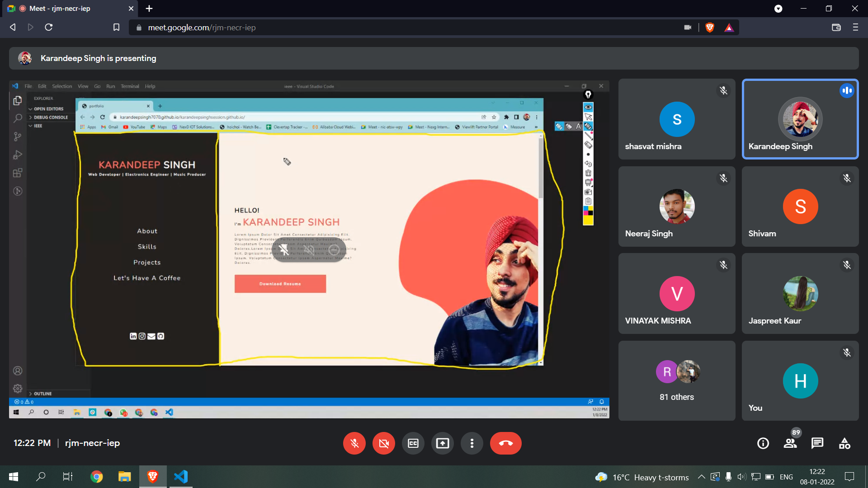Open the chat panel icon
Screen dimensions: 868x488
click(817, 443)
